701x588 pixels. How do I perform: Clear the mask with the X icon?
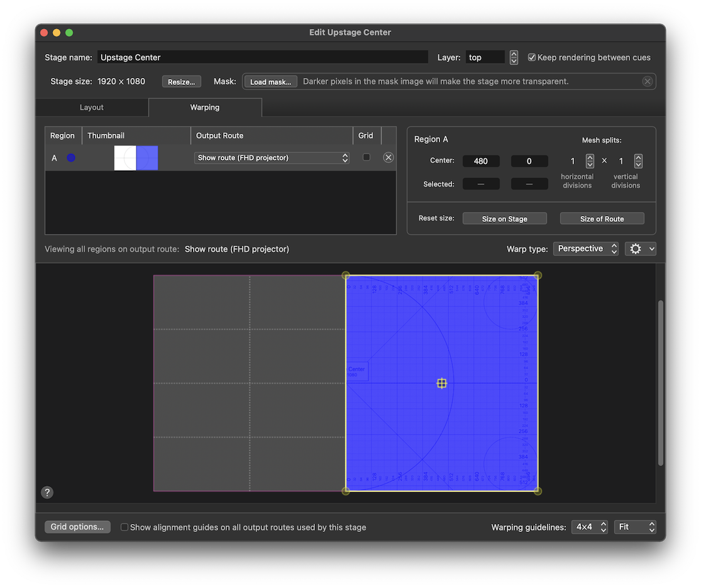coord(647,82)
